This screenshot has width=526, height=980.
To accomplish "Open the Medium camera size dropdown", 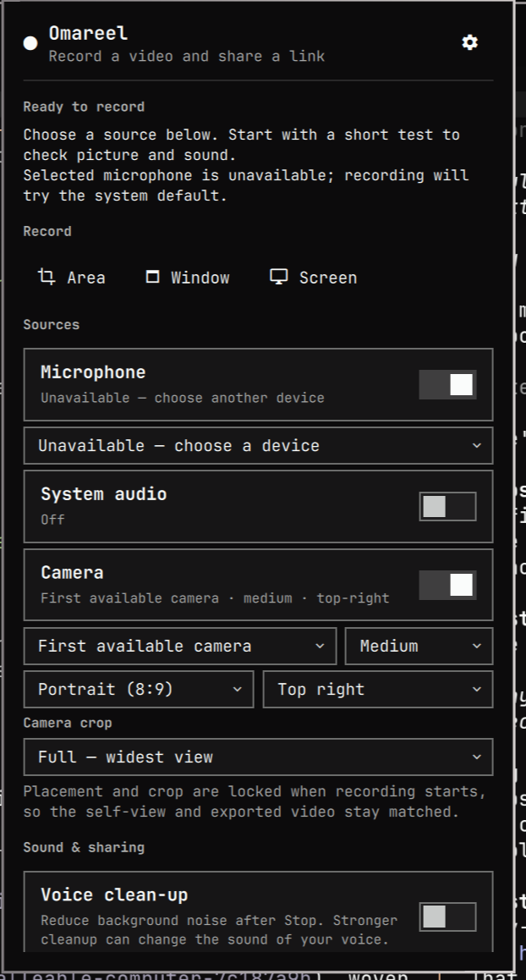I will [x=419, y=647].
